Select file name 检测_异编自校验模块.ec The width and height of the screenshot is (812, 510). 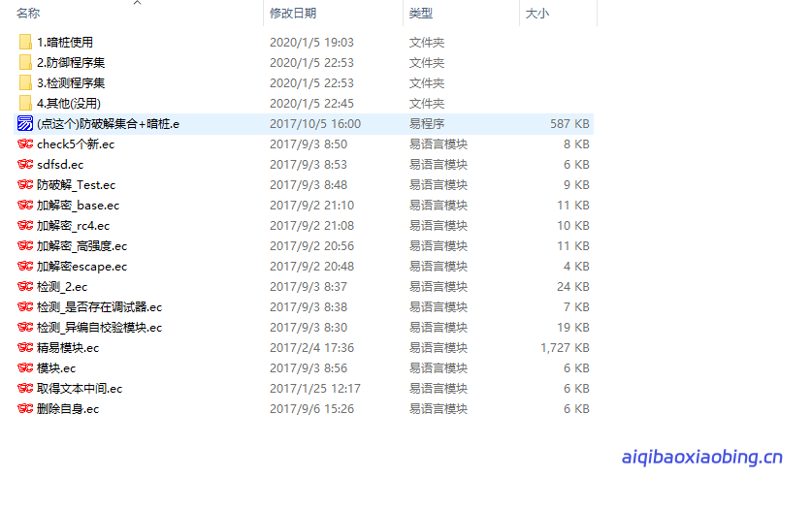coord(99,327)
